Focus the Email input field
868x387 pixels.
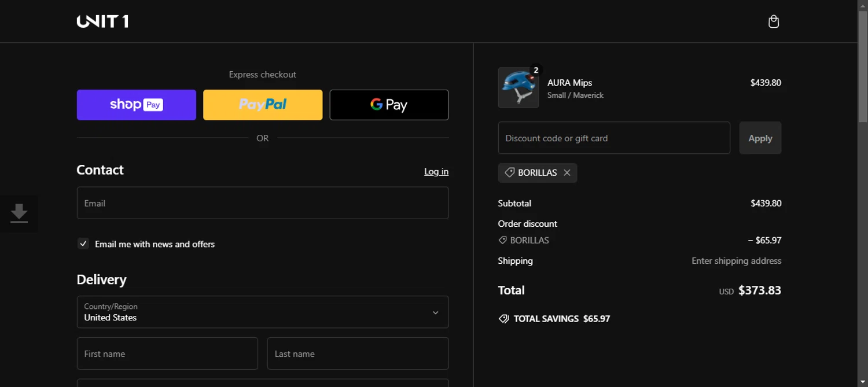point(263,203)
